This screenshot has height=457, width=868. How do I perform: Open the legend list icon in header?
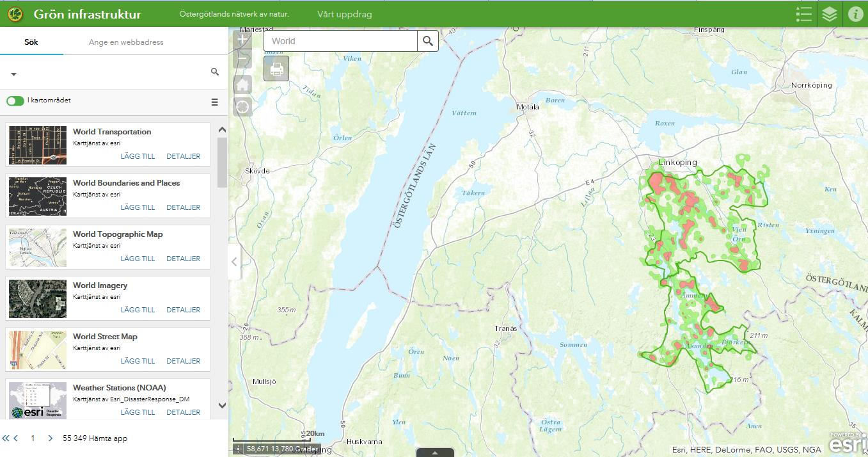[x=804, y=14]
